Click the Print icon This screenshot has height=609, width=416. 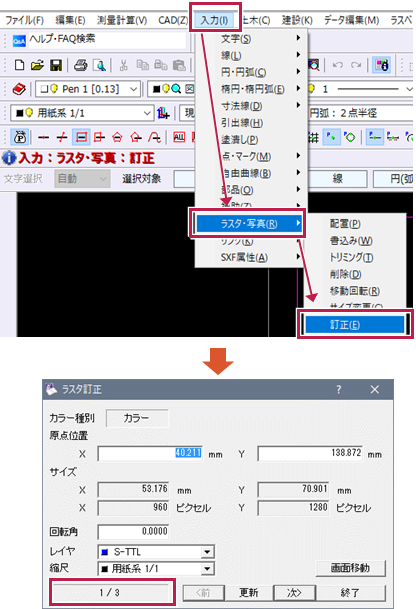(x=80, y=65)
